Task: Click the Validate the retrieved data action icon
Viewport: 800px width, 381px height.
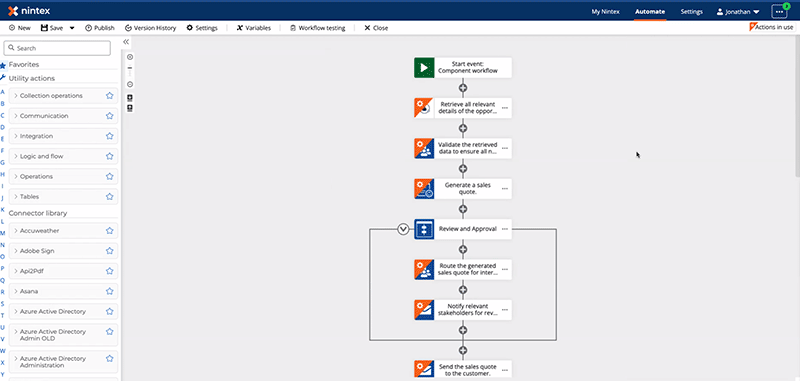Action: click(x=424, y=148)
